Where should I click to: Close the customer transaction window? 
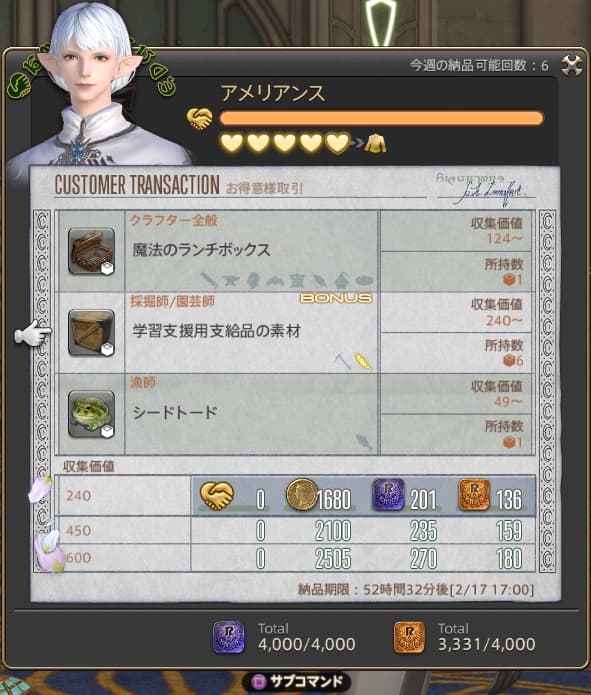572,66
